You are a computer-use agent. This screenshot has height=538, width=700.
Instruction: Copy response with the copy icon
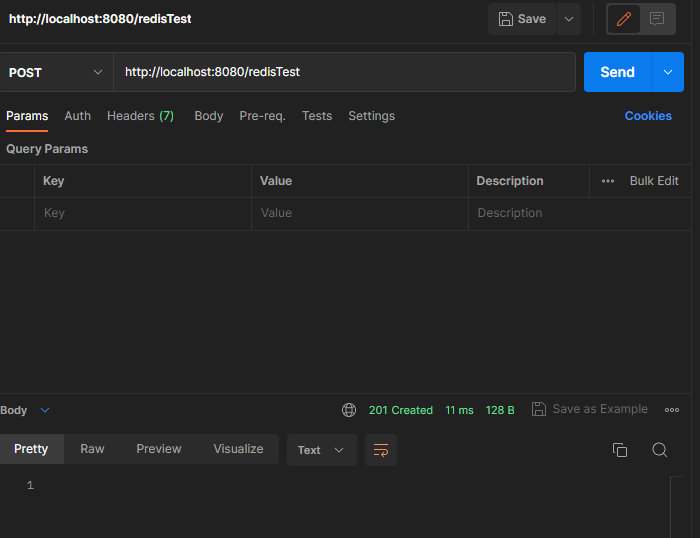pyautogui.click(x=620, y=450)
